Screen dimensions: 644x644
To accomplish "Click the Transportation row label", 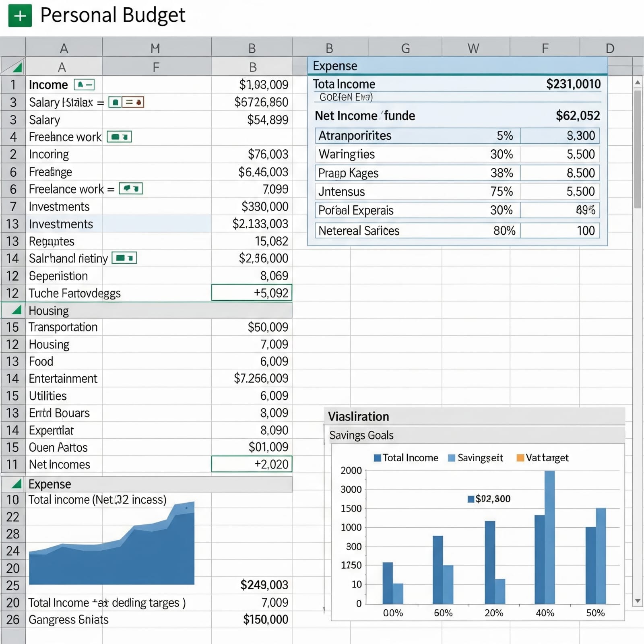I will (x=63, y=327).
